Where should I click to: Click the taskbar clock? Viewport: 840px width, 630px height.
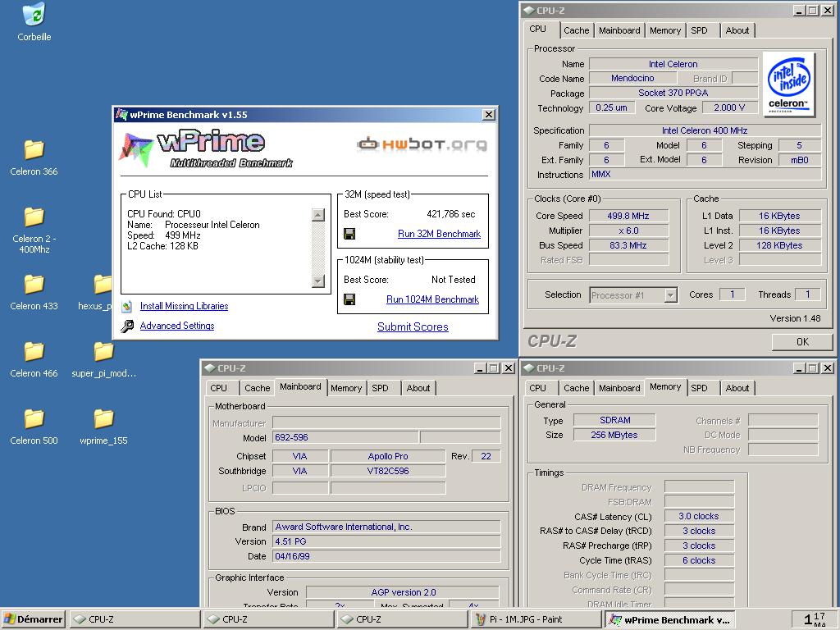815,619
